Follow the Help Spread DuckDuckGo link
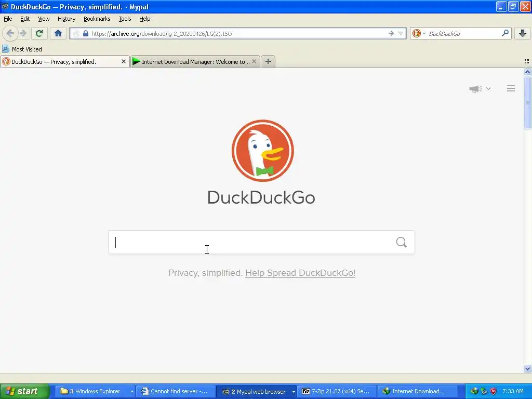Viewport: 532px width, 399px height. click(x=300, y=273)
